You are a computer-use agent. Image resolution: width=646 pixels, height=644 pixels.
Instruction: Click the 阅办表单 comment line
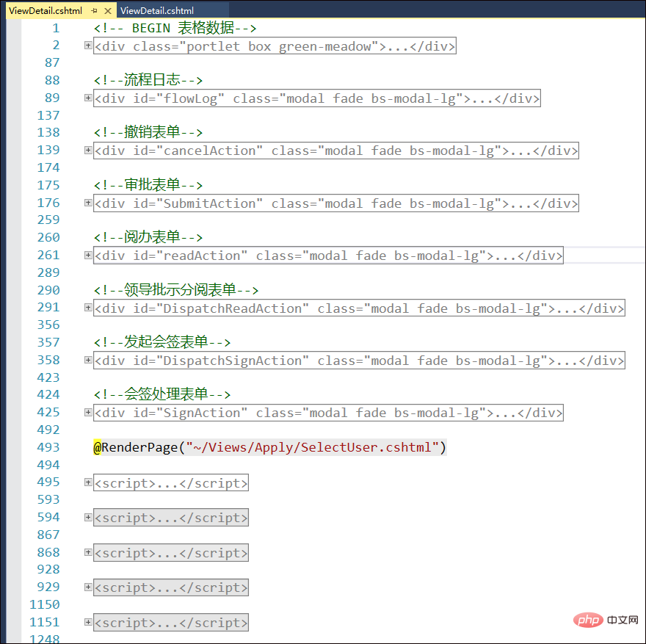[148, 237]
